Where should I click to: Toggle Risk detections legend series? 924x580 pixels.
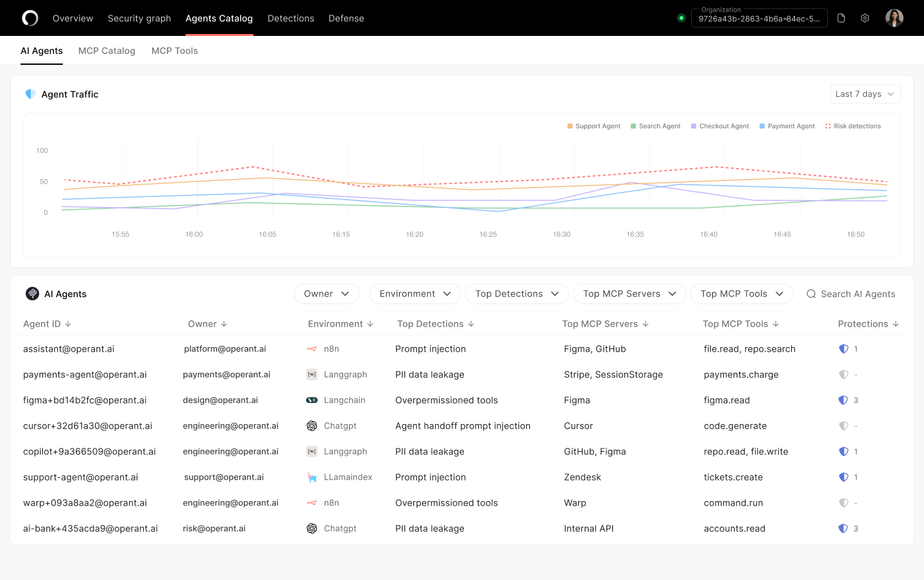853,126
